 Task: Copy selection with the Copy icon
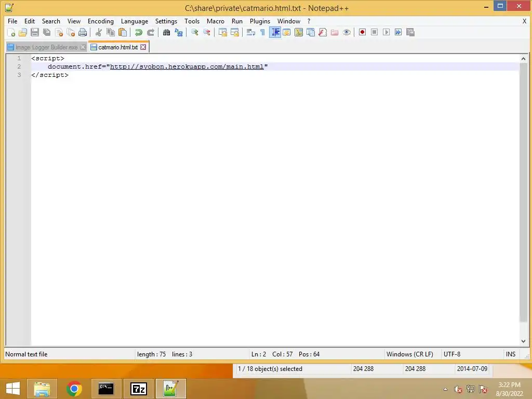(x=111, y=32)
